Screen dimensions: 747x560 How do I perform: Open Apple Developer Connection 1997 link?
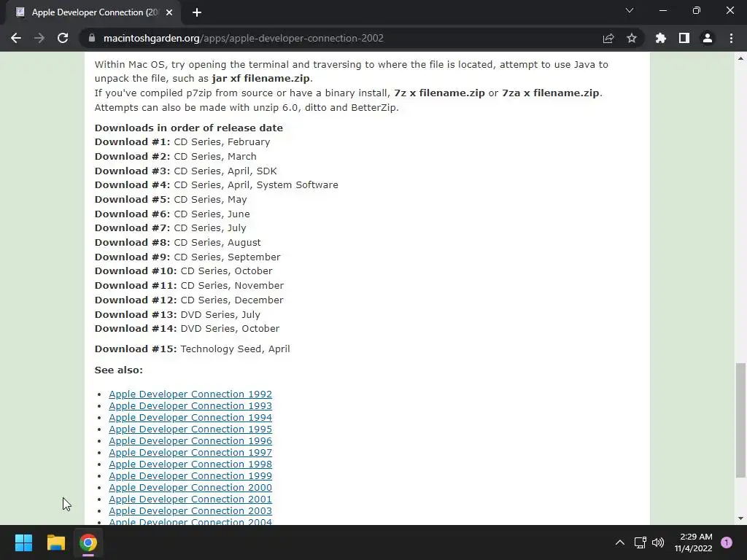tap(190, 452)
